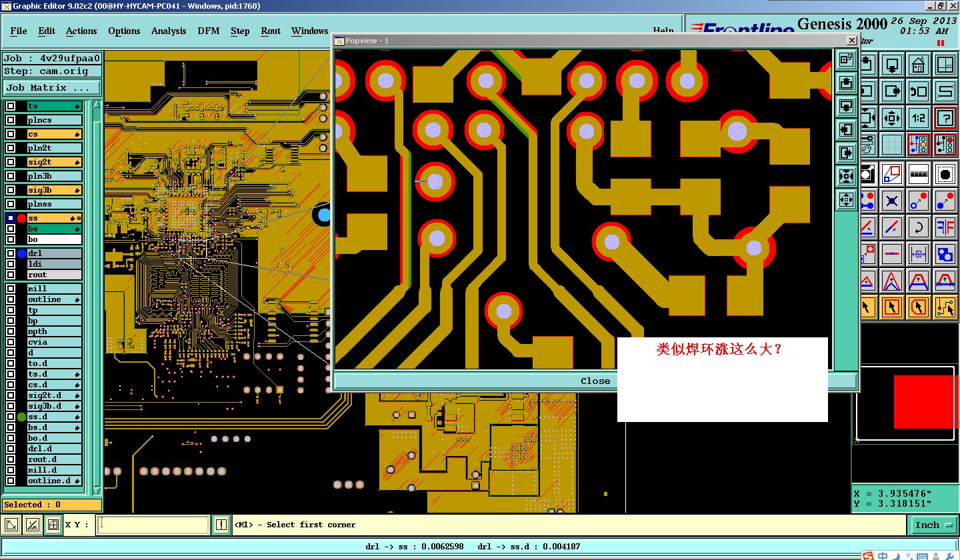The image size is (960, 560).
Task: Click the grid snap crosshair icon bottom left
Action: click(53, 525)
